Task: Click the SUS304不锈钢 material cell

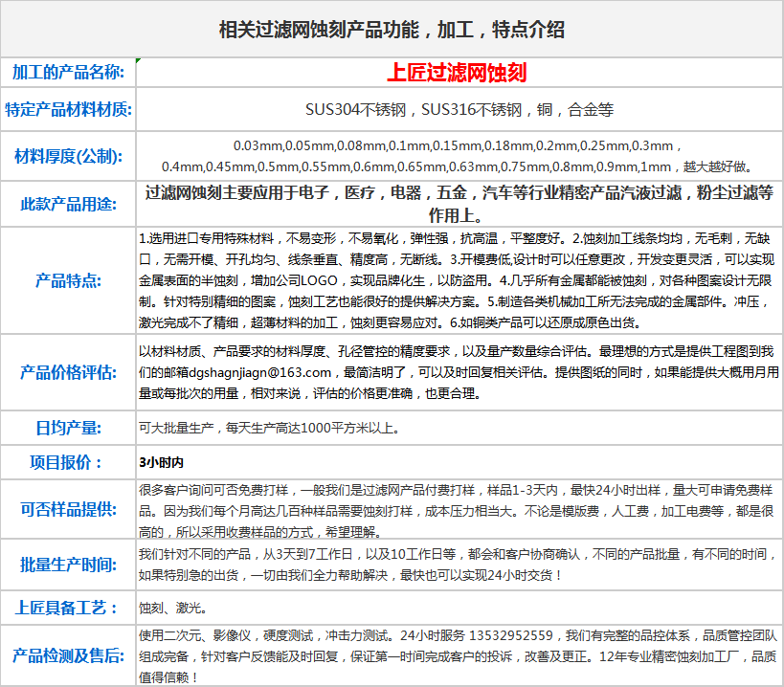Action: point(459,108)
